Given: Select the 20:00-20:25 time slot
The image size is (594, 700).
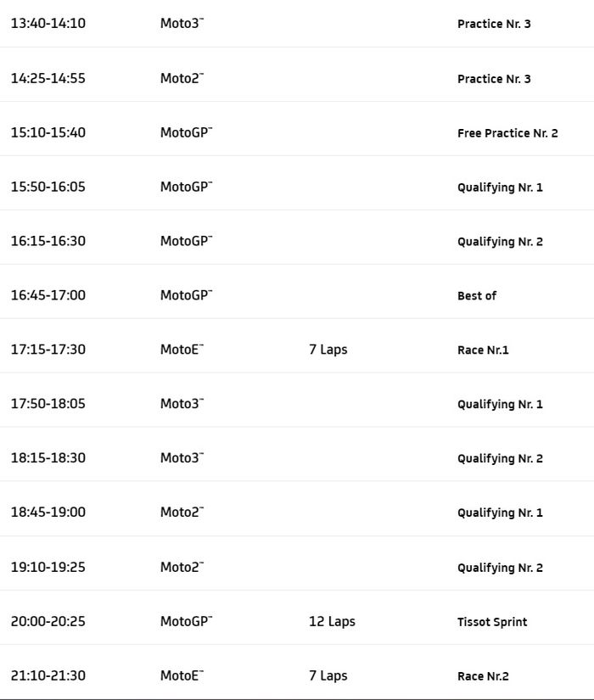Looking at the screenshot, I should click(x=48, y=622).
